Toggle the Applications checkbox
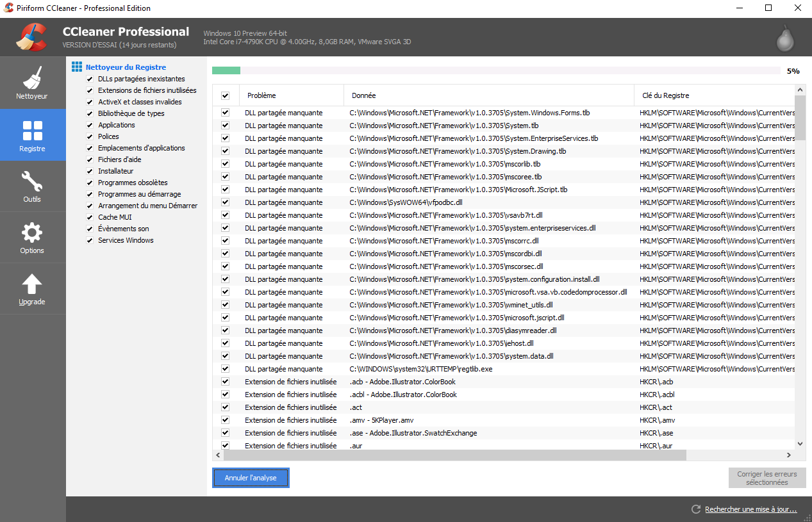The width and height of the screenshot is (812, 522). pos(90,125)
